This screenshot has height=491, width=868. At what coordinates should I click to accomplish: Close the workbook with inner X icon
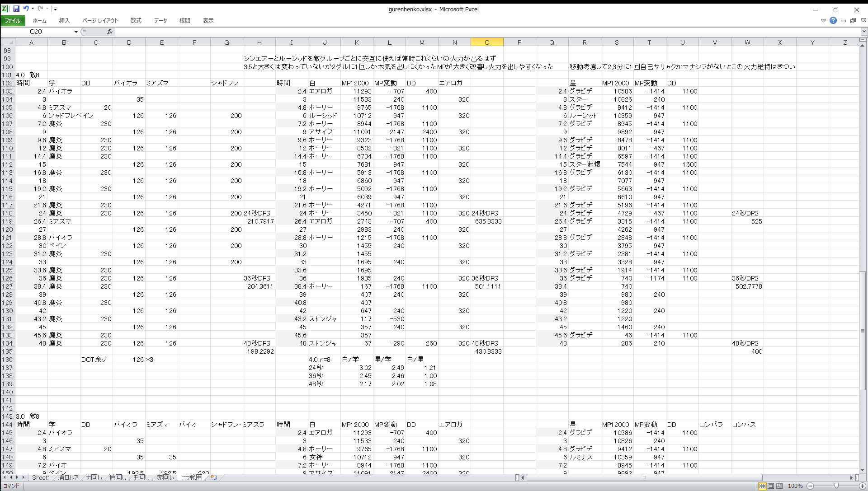863,21
